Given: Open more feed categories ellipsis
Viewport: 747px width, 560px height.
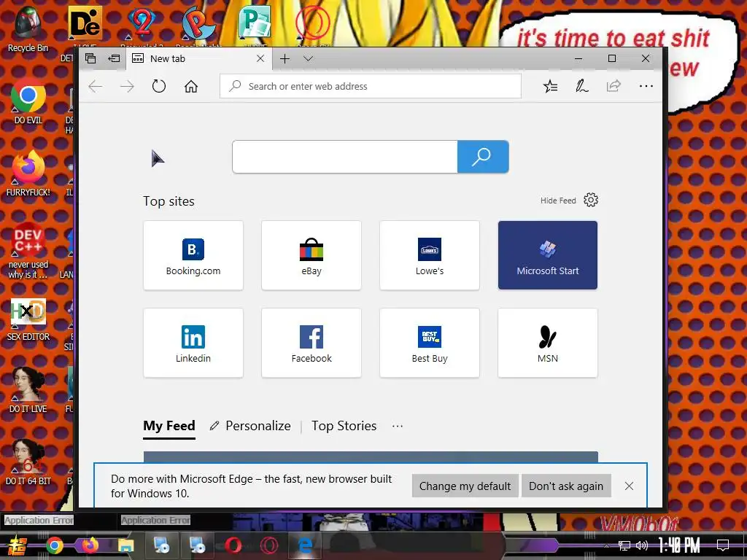Looking at the screenshot, I should point(398,426).
